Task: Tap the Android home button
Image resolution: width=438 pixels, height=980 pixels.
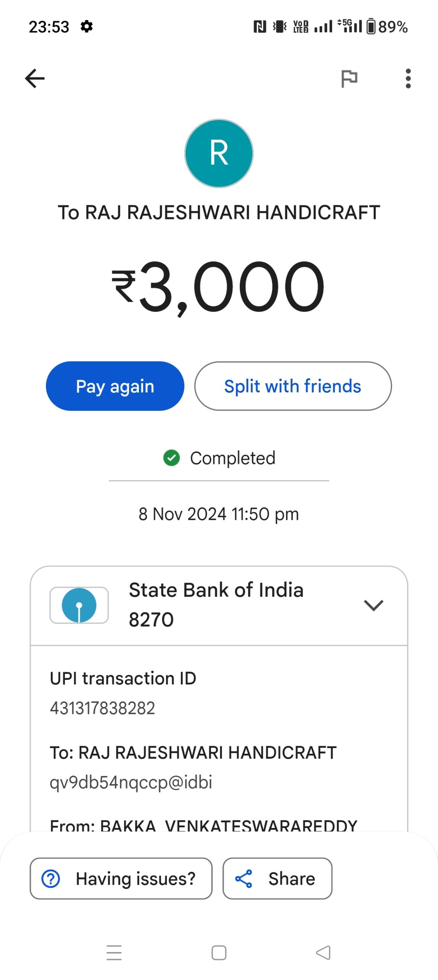Action: pyautogui.click(x=219, y=953)
